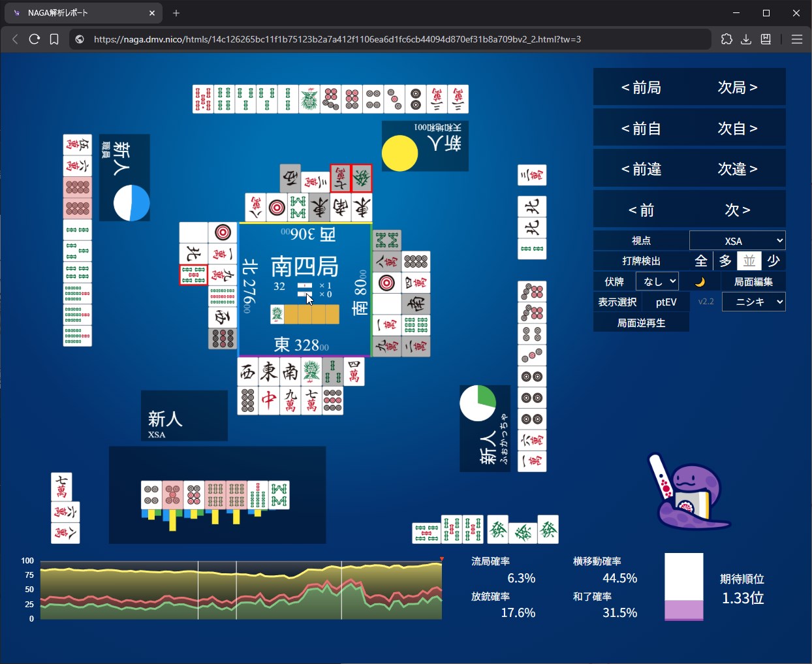
Task: Switch to the NAGA解析レポート browser tab
Action: [x=78, y=13]
